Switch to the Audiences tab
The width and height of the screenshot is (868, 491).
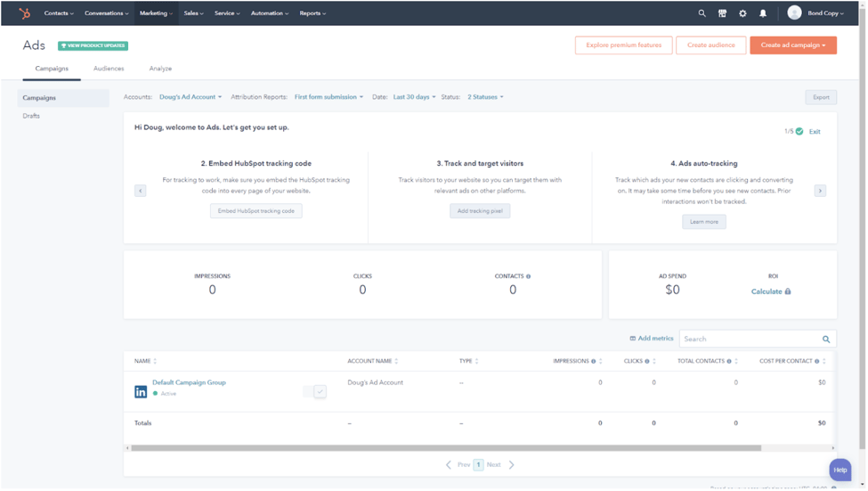tap(109, 69)
